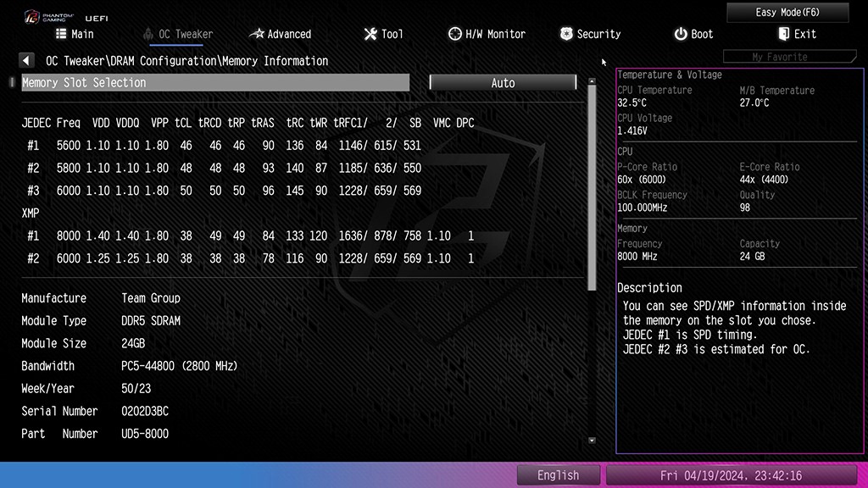Click the CPU Voltage 1.416V reading
868x488 pixels.
(x=632, y=131)
